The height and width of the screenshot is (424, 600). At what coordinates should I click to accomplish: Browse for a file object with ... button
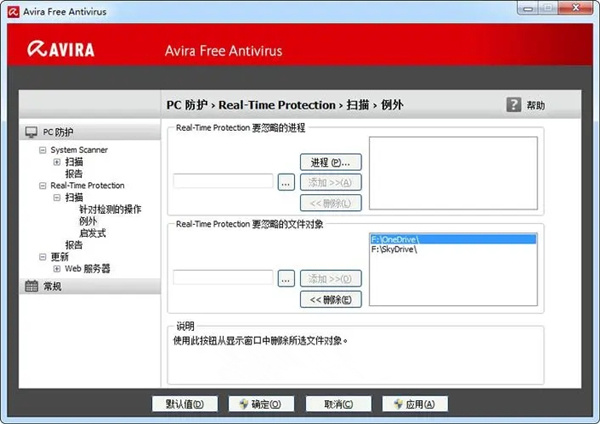pos(286,279)
